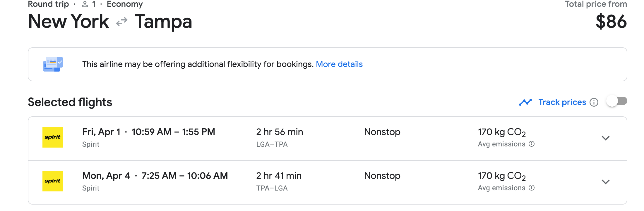644x211 pixels.
Task: Open the More details link
Action: click(x=339, y=64)
